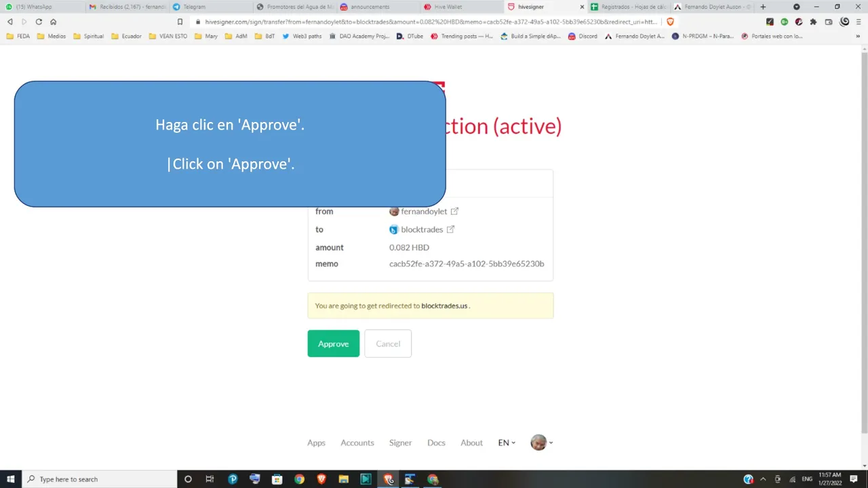Click the Cancel button

pos(388,344)
